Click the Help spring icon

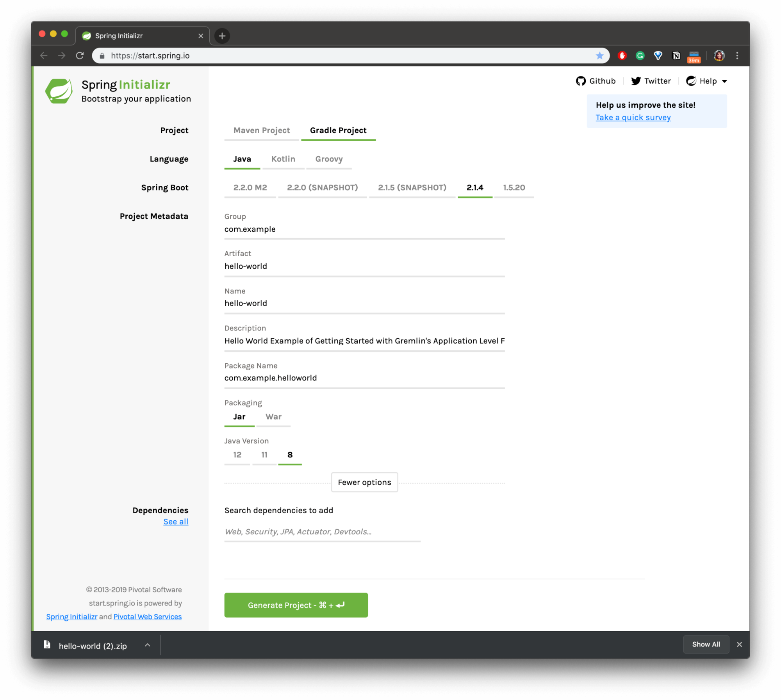coord(691,81)
